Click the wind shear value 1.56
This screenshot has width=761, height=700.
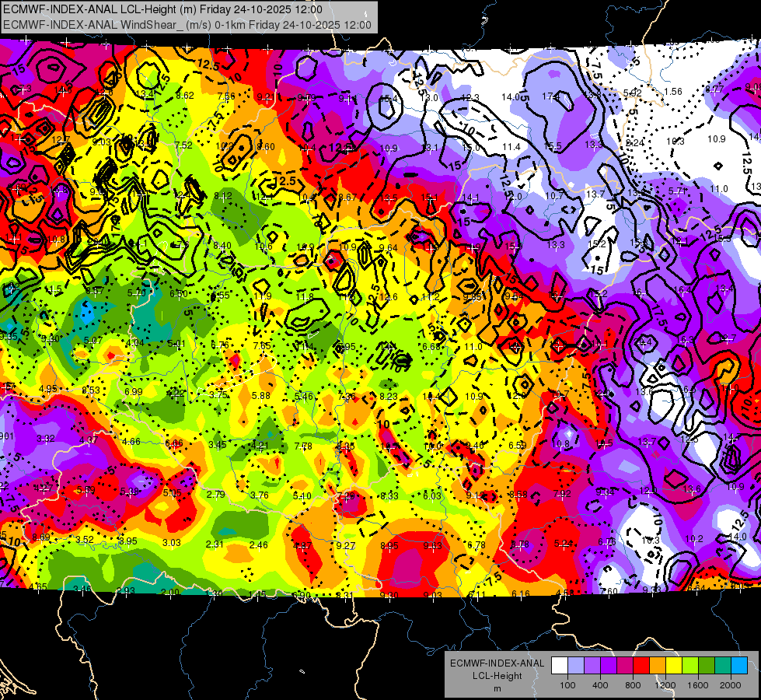[673, 91]
